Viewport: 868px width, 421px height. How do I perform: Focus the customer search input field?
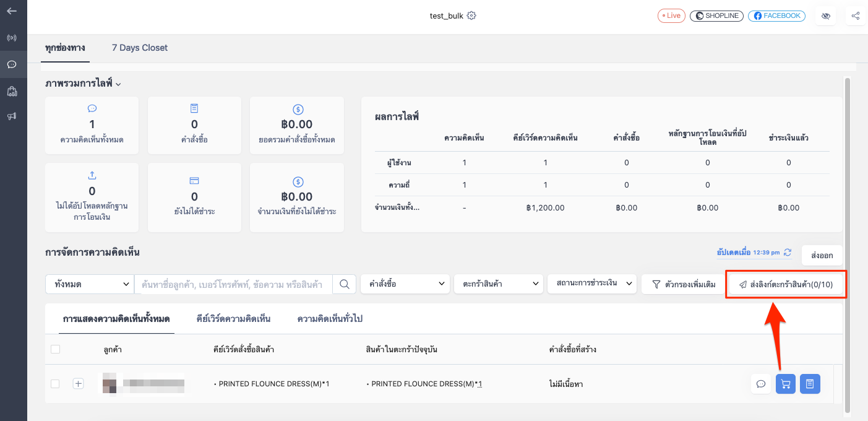pos(233,284)
